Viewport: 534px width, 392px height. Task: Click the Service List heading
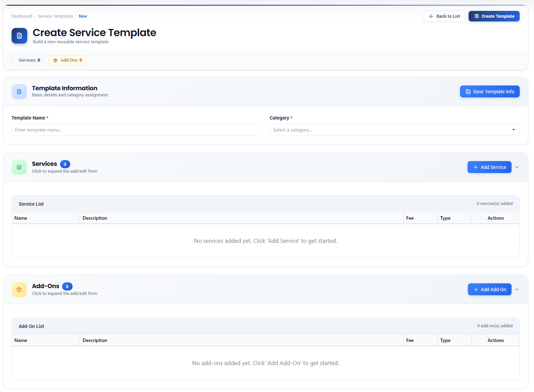click(31, 204)
